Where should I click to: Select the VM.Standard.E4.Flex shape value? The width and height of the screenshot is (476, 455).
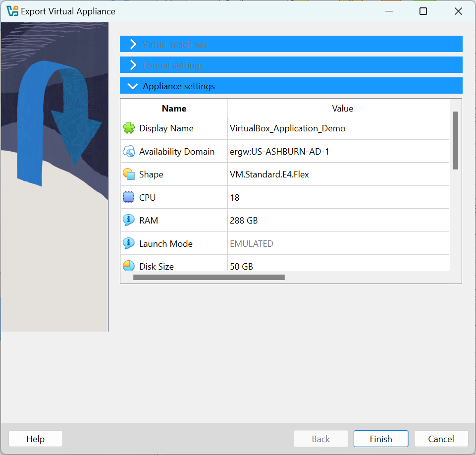click(x=269, y=174)
